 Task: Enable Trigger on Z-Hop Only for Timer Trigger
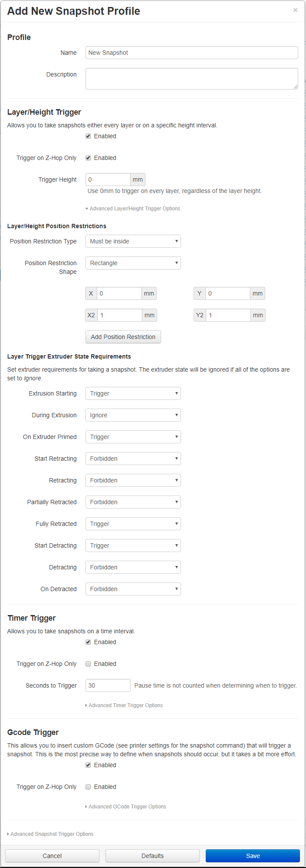click(88, 663)
